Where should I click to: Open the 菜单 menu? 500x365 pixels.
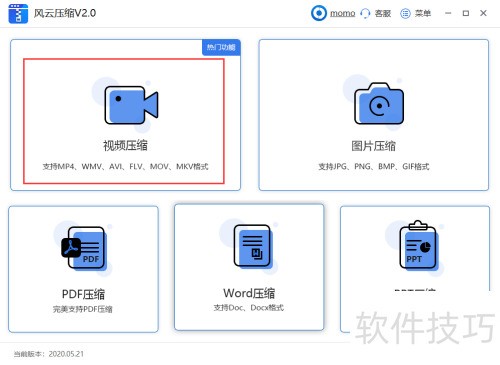(x=423, y=13)
